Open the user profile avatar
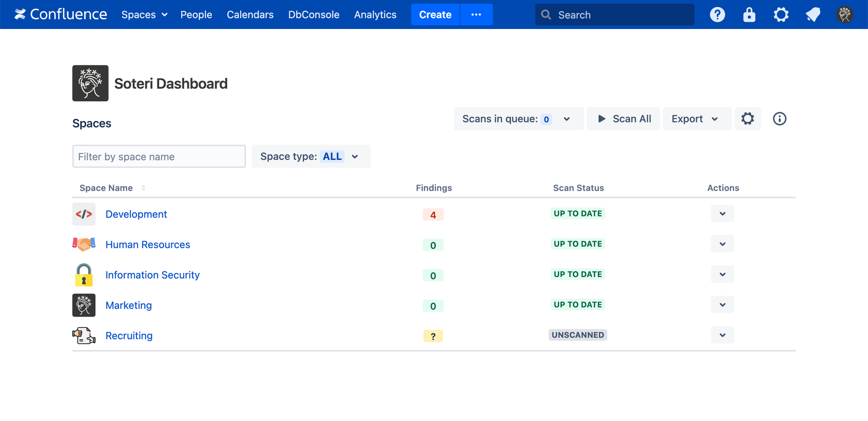 pyautogui.click(x=845, y=15)
